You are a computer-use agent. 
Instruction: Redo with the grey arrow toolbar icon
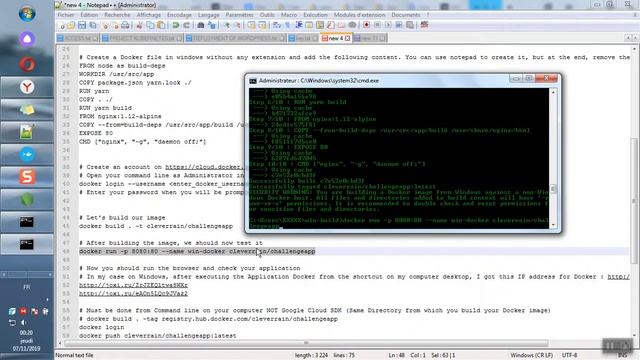click(x=187, y=25)
